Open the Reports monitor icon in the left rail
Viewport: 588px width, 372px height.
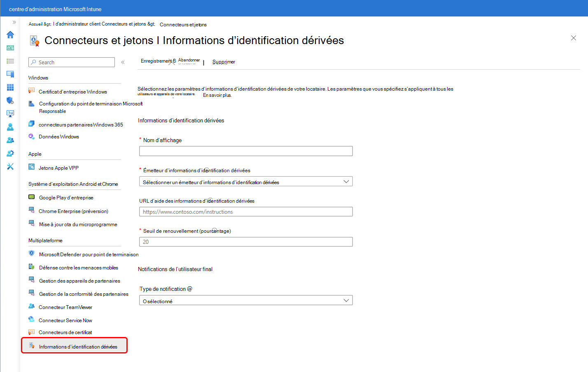point(10,114)
